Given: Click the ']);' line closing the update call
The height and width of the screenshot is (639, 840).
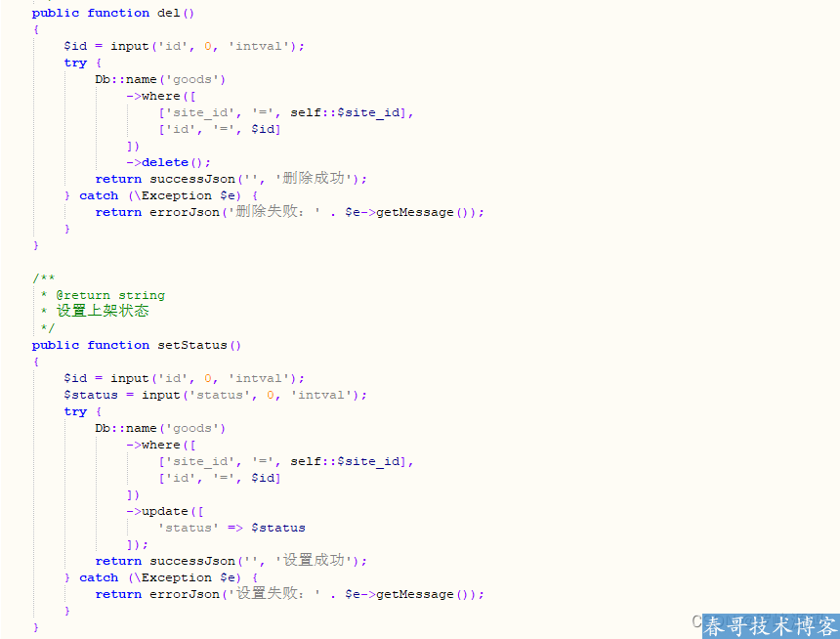Looking at the screenshot, I should (137, 544).
